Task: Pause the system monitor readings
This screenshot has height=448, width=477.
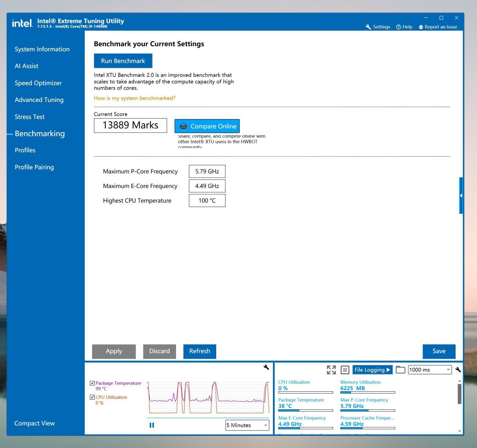Action: (x=345, y=370)
